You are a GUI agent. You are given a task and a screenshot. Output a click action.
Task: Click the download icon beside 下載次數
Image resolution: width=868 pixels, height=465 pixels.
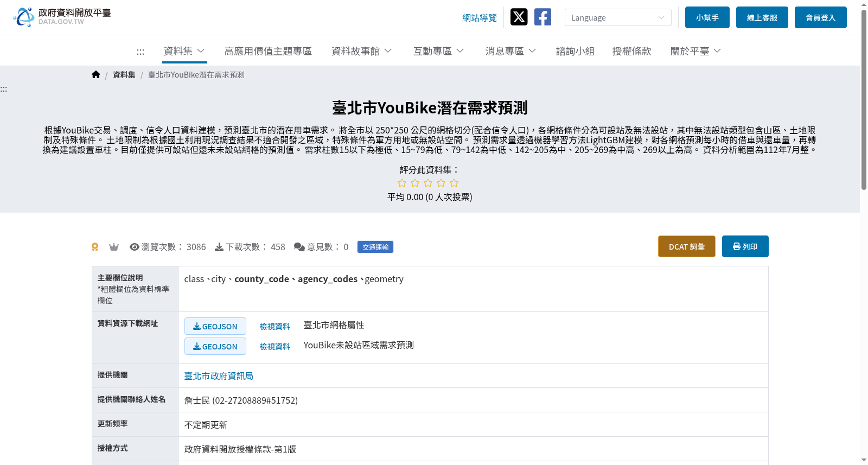click(219, 247)
